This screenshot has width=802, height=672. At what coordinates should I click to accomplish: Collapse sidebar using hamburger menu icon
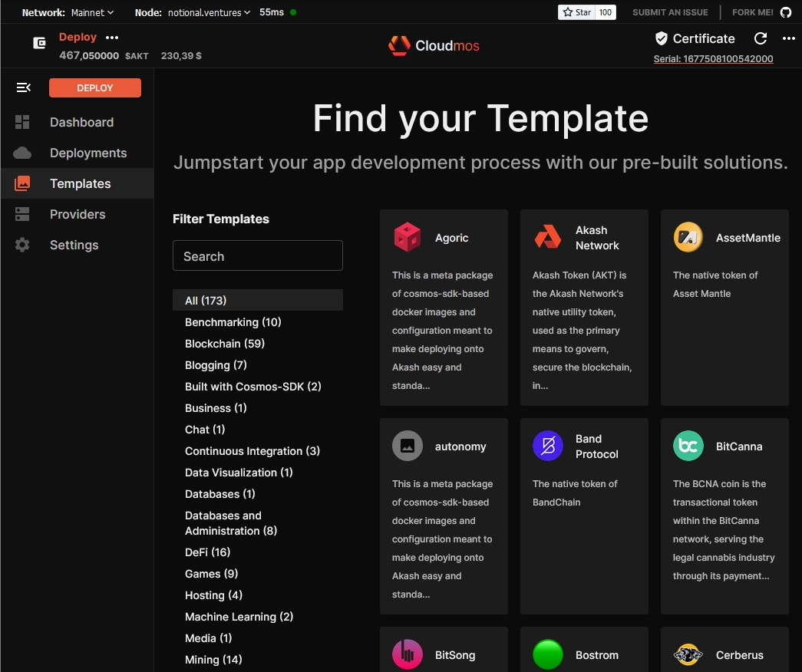[x=24, y=87]
